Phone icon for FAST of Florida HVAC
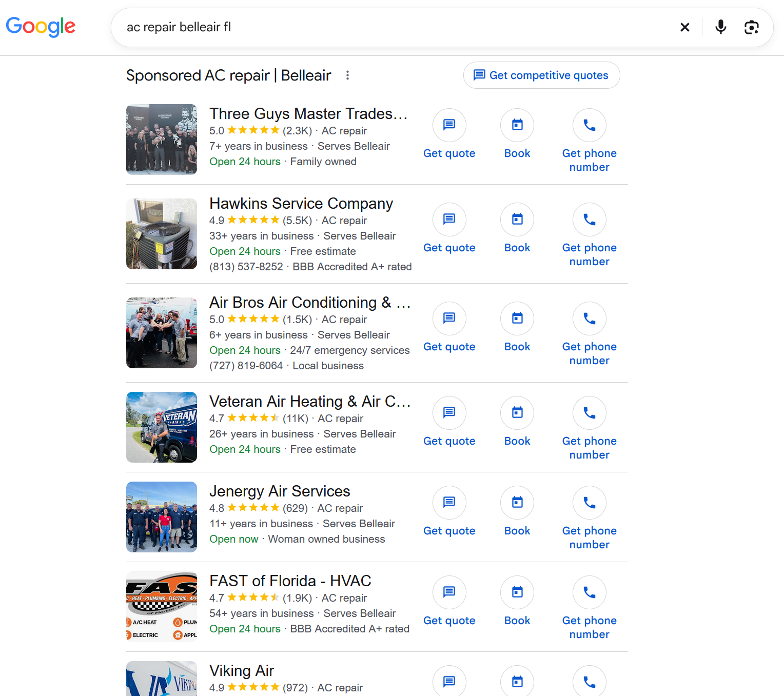Viewport: 784px width, 696px height. click(590, 592)
